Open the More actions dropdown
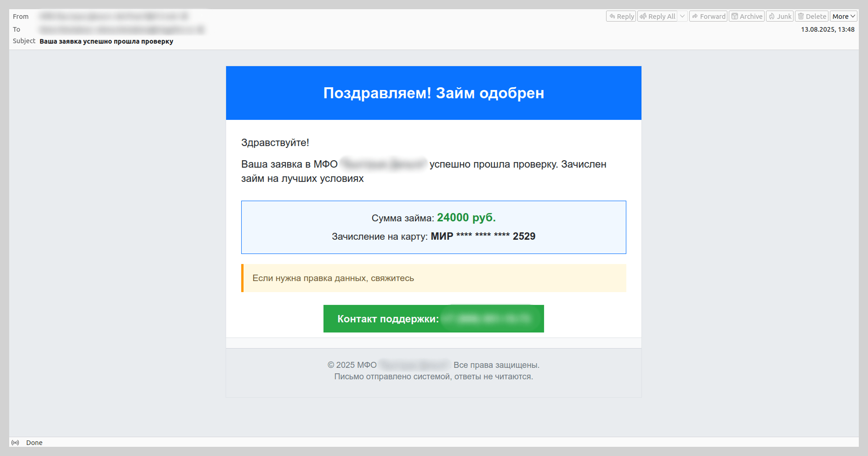868x456 pixels. pos(843,17)
